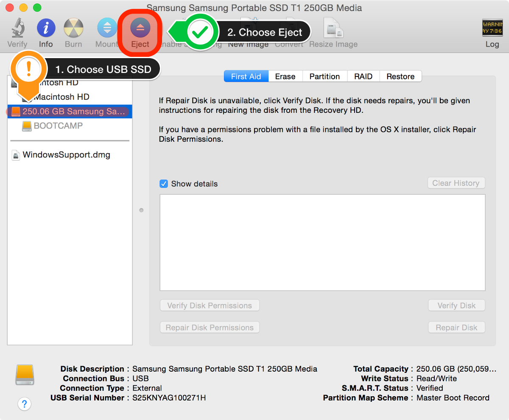Click the Repair Disk Permissions button
This screenshot has height=420, width=509.
click(210, 328)
